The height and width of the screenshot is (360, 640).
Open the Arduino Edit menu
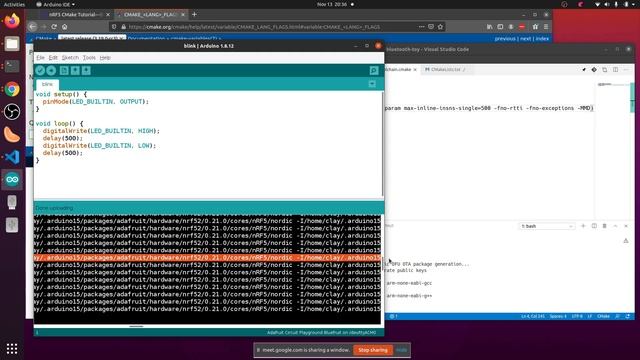pyautogui.click(x=53, y=58)
